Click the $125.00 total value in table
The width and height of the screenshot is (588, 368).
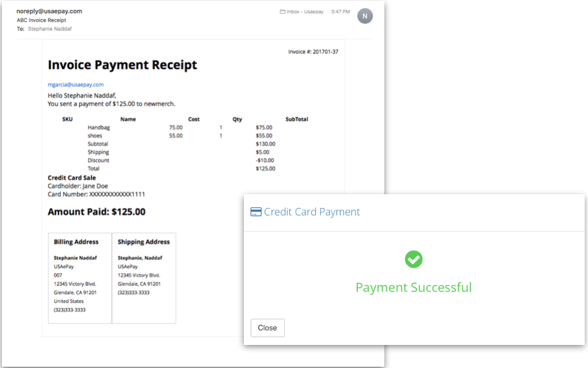click(266, 169)
